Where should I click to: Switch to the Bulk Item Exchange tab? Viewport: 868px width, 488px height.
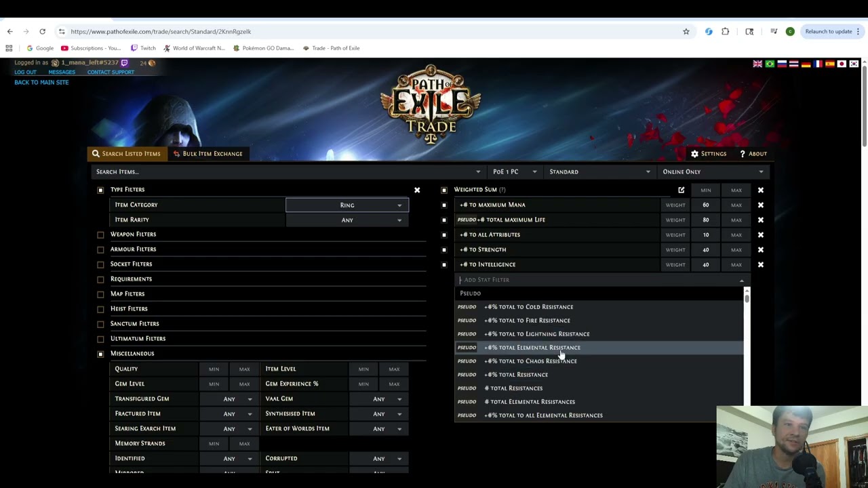click(208, 154)
